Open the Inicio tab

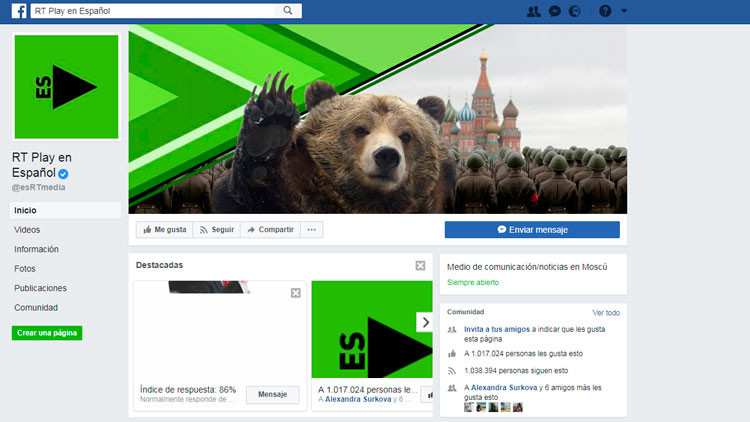[65, 210]
